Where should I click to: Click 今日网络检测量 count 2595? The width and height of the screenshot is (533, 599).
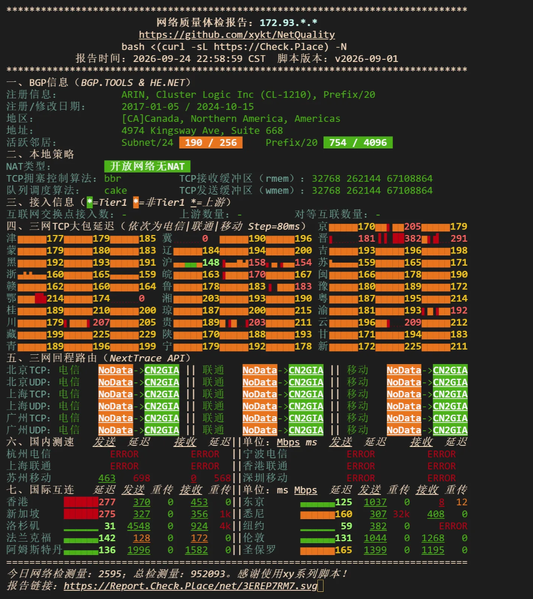[110, 574]
